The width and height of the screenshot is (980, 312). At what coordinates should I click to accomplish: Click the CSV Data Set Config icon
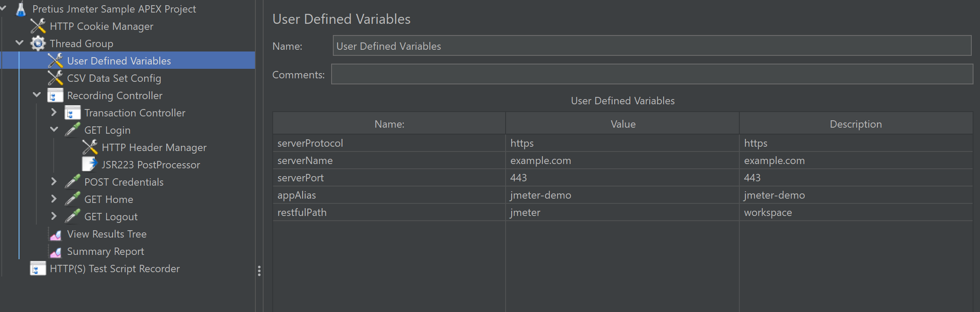pos(55,78)
